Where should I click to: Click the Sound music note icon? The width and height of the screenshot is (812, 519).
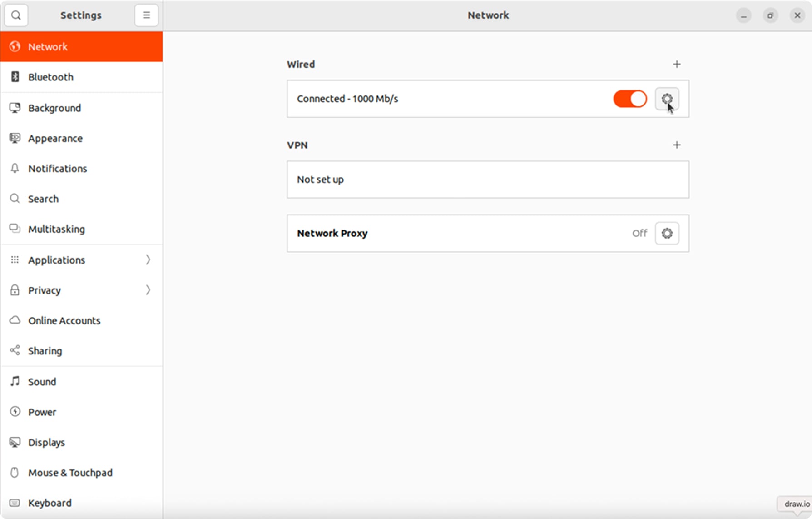(x=15, y=381)
